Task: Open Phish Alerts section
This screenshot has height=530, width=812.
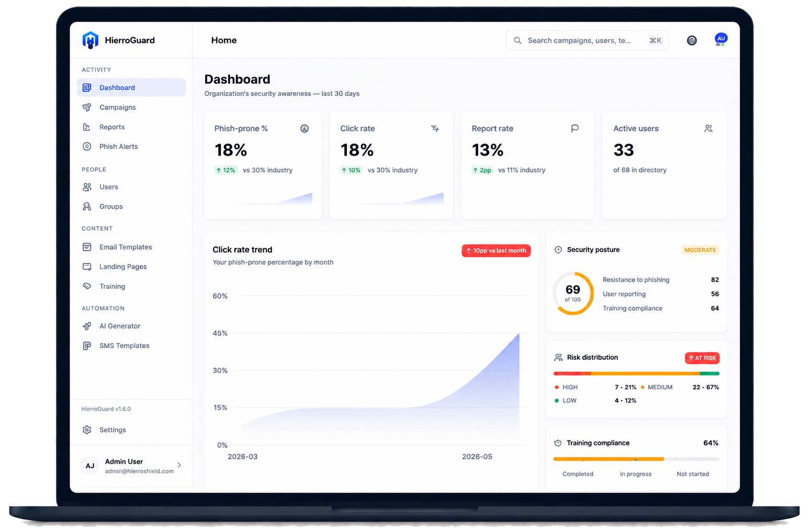Action: pos(131,146)
